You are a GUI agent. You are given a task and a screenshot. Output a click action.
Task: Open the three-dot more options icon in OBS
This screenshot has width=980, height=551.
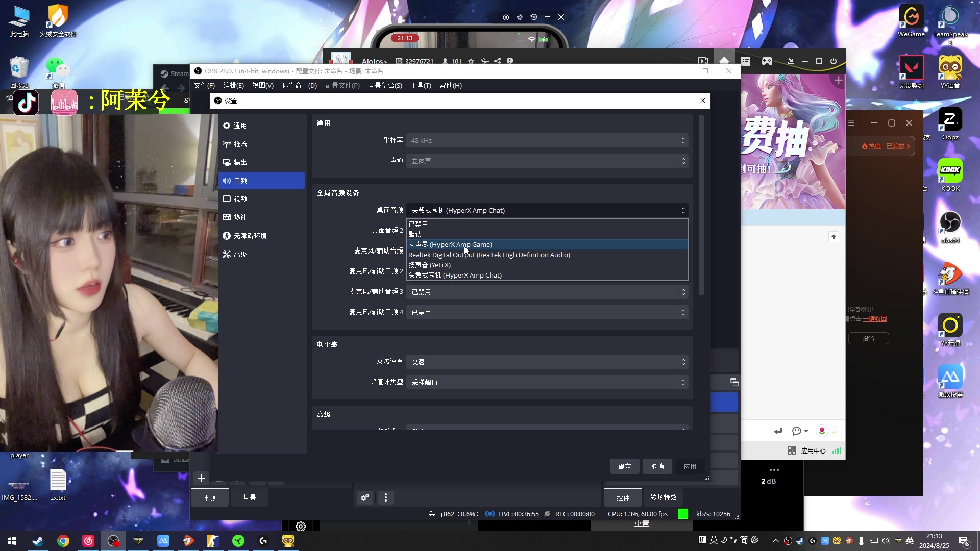(386, 497)
